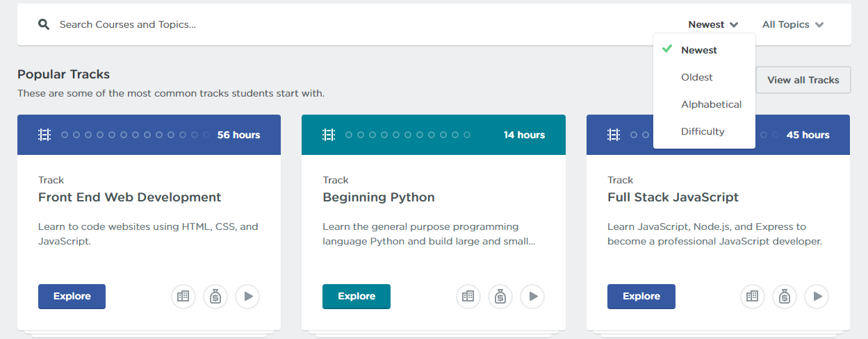Click play icon on Full Stack JavaScript card
The image size is (868, 339).
[817, 297]
